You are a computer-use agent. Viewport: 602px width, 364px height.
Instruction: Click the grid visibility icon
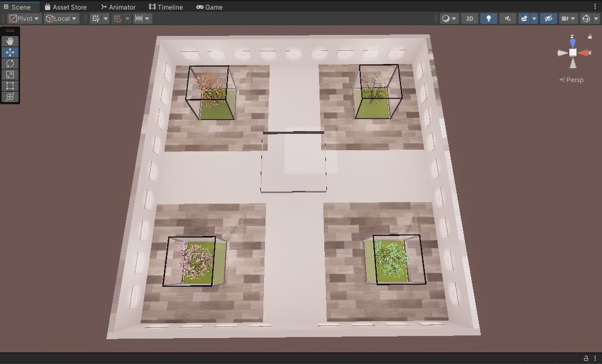[95, 18]
